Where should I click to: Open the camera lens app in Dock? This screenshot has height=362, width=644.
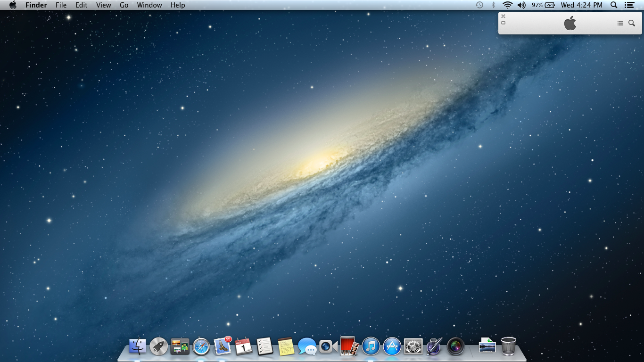tap(456, 347)
